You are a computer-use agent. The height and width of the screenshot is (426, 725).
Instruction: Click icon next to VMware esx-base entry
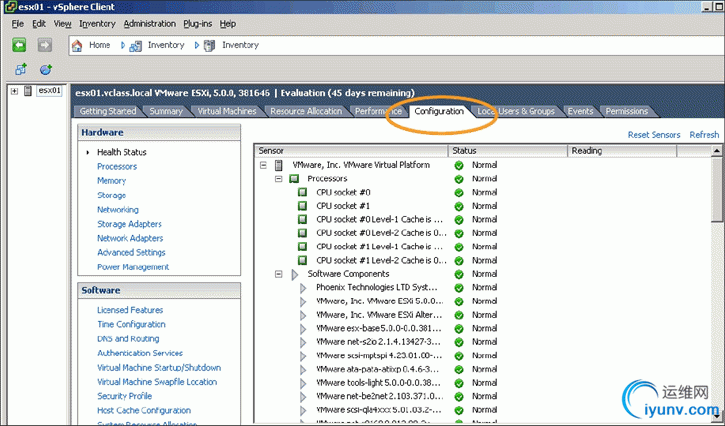(x=303, y=329)
